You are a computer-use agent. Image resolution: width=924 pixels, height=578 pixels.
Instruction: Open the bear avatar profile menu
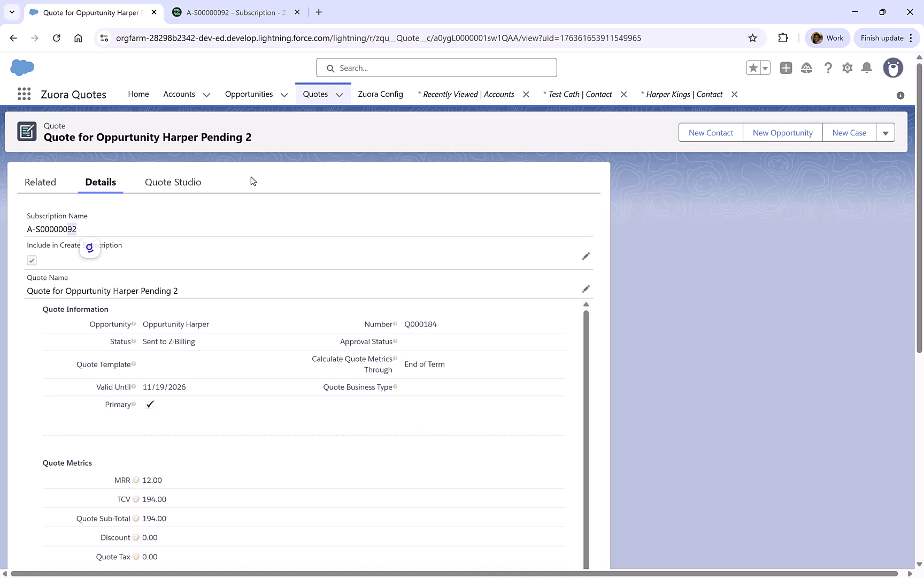tap(893, 68)
